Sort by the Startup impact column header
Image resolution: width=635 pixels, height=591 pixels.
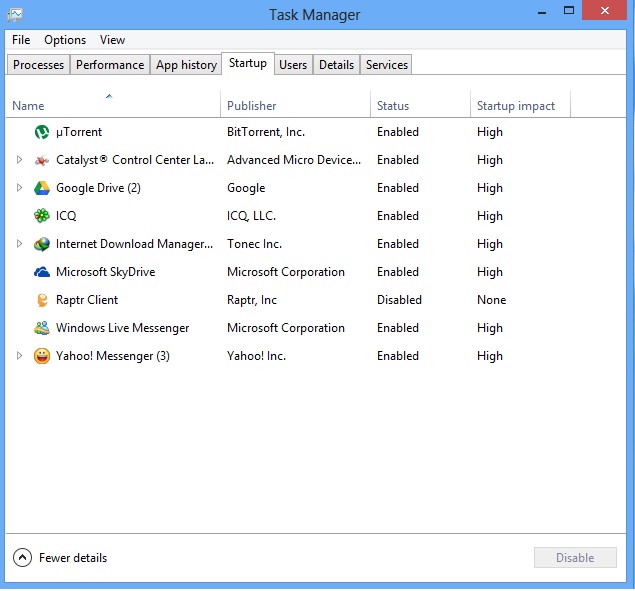coord(520,104)
